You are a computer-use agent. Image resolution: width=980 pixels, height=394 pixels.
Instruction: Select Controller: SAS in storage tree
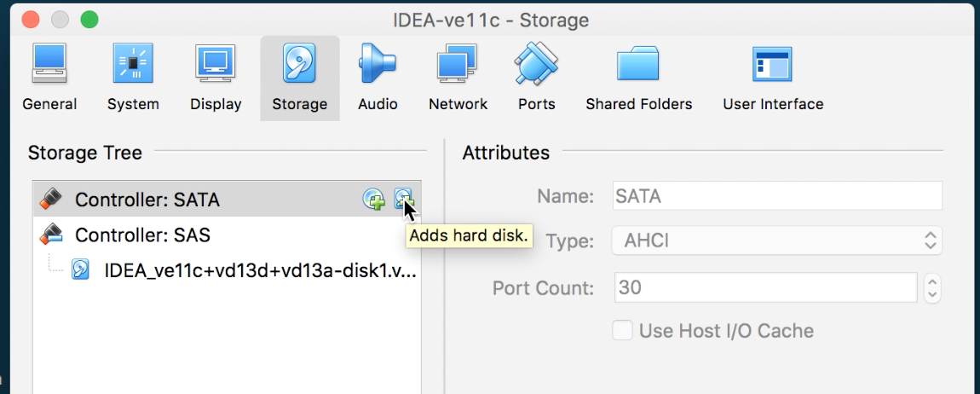141,235
